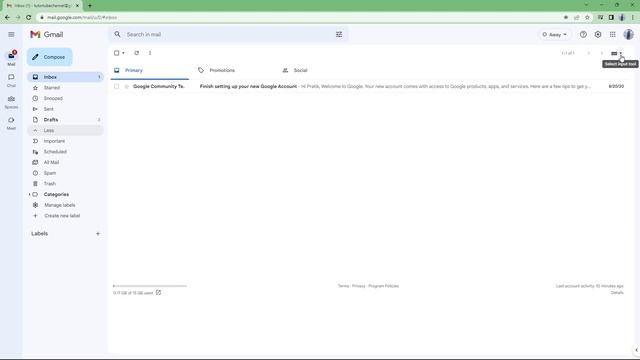Go back in the browser
The height and width of the screenshot is (360, 640).
(7, 18)
